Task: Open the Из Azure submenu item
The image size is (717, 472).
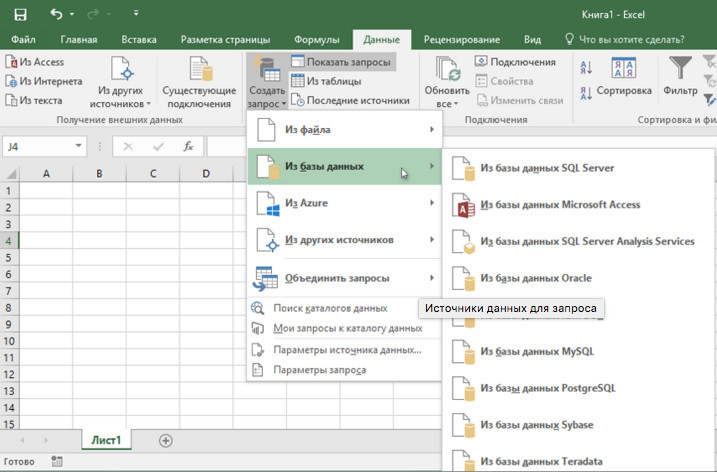Action: [345, 203]
